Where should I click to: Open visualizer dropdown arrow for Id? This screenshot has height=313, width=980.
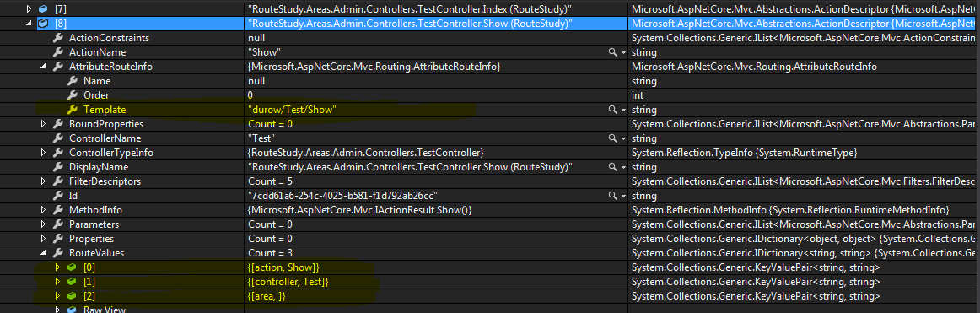click(623, 197)
